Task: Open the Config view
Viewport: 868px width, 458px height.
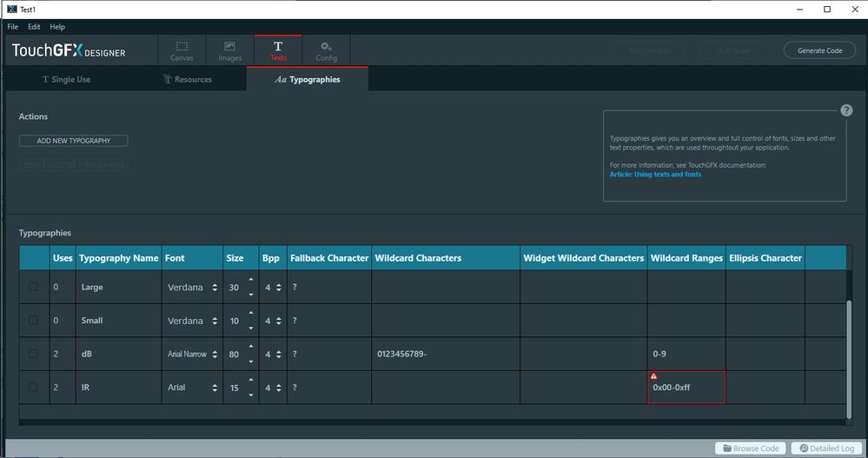Action: [326, 51]
